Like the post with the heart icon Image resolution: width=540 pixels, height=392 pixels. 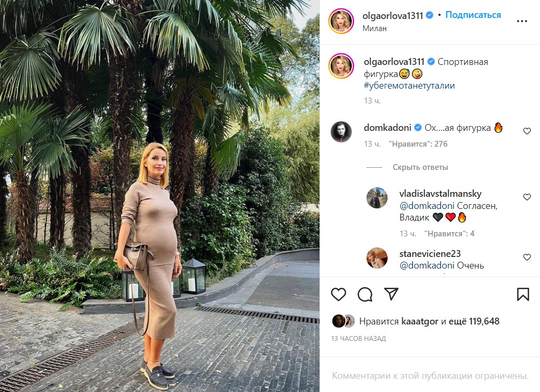click(x=338, y=294)
